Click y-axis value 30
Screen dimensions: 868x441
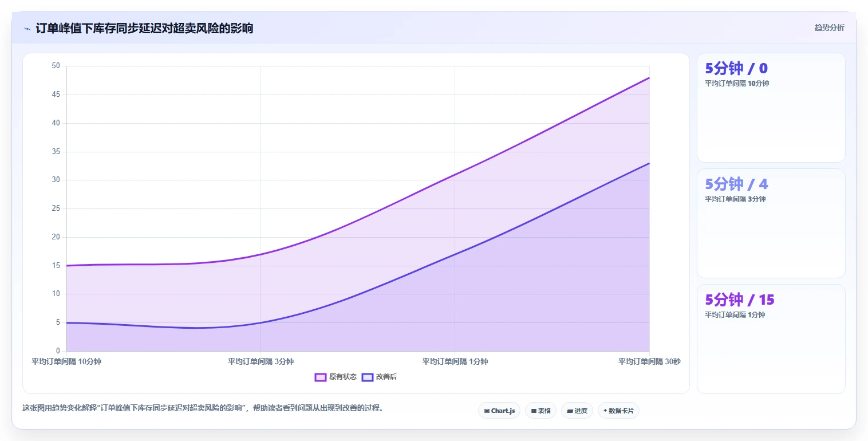(56, 180)
